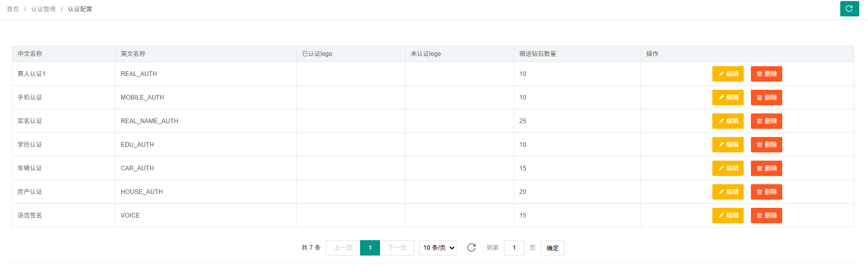Click the pagination reload icon
The image size is (868, 274).
(471, 248)
